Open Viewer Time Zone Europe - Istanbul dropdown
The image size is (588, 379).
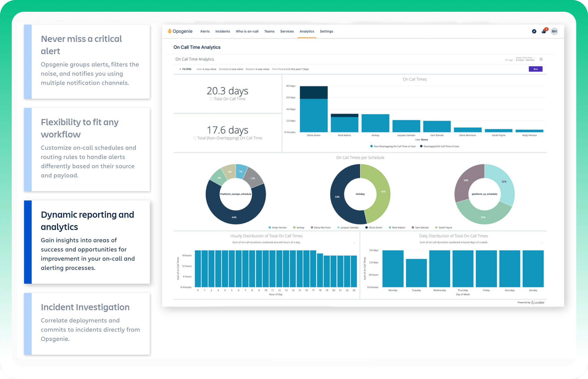(525, 59)
